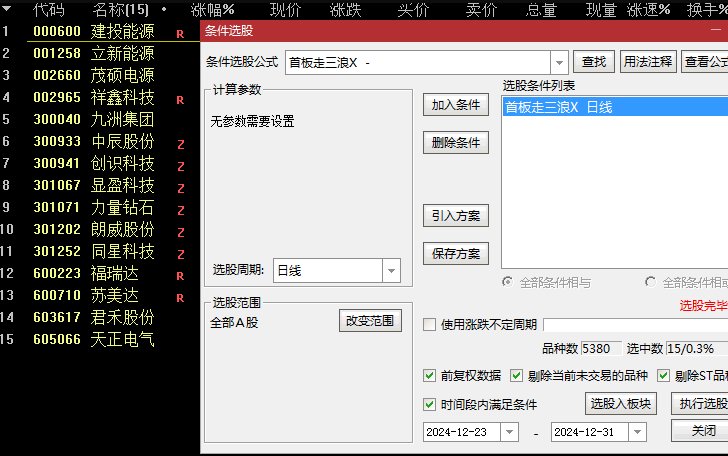Click the 改变范围 button
Viewport: 728px width, 456px height.
[x=370, y=321]
